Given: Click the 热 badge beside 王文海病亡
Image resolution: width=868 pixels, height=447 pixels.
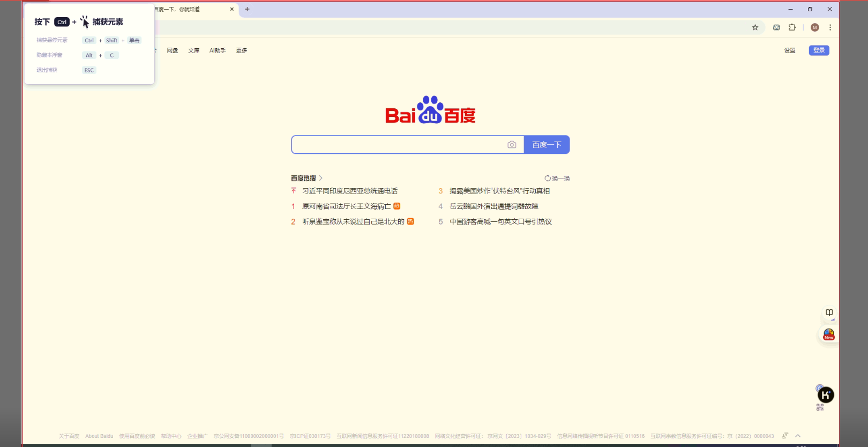Looking at the screenshot, I should point(397,206).
